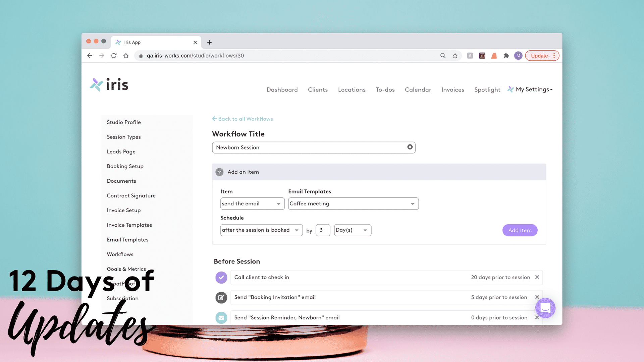Click the day count input field showing '3'
Image resolution: width=644 pixels, height=362 pixels.
tap(322, 229)
